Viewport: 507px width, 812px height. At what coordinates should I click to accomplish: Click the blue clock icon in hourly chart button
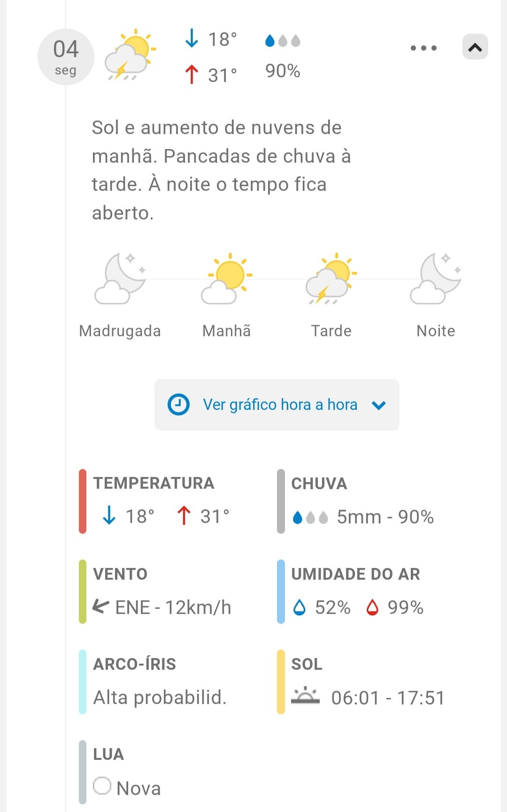(x=178, y=404)
